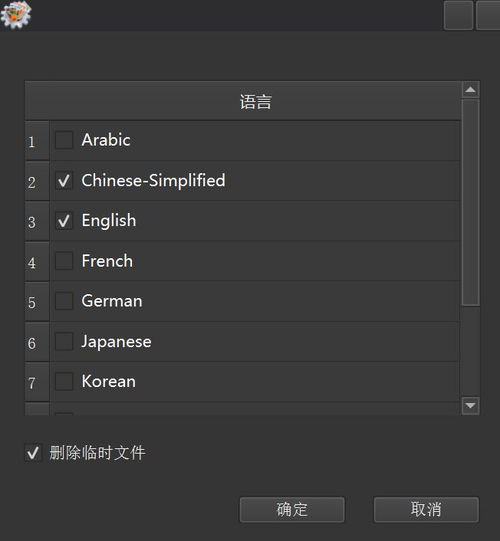Click the first window control button in title bar
The width and height of the screenshot is (500, 541).
tap(458, 15)
